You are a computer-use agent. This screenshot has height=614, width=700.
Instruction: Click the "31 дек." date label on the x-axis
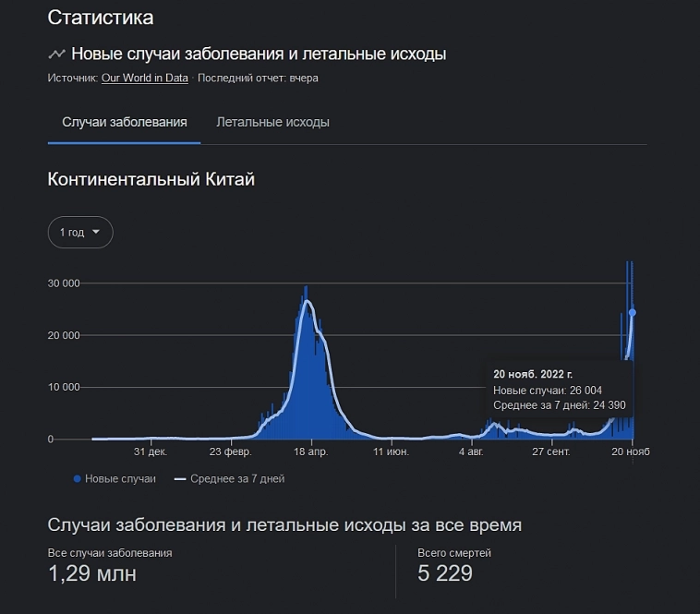point(151,452)
